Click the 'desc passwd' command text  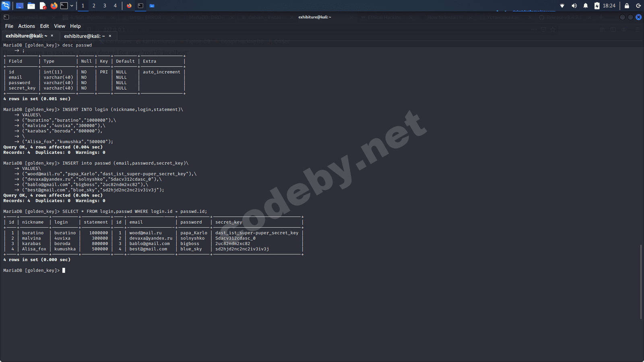pos(77,45)
